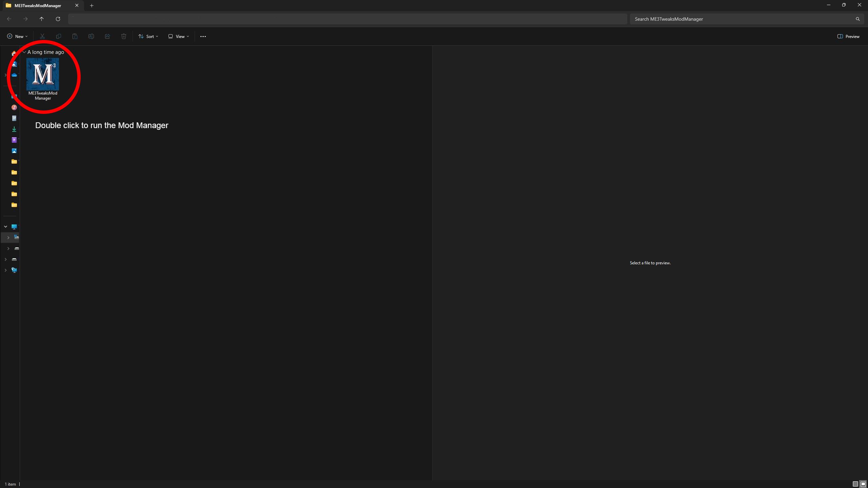Switch to large thumbnails view layout
The image size is (868, 488).
(x=863, y=484)
